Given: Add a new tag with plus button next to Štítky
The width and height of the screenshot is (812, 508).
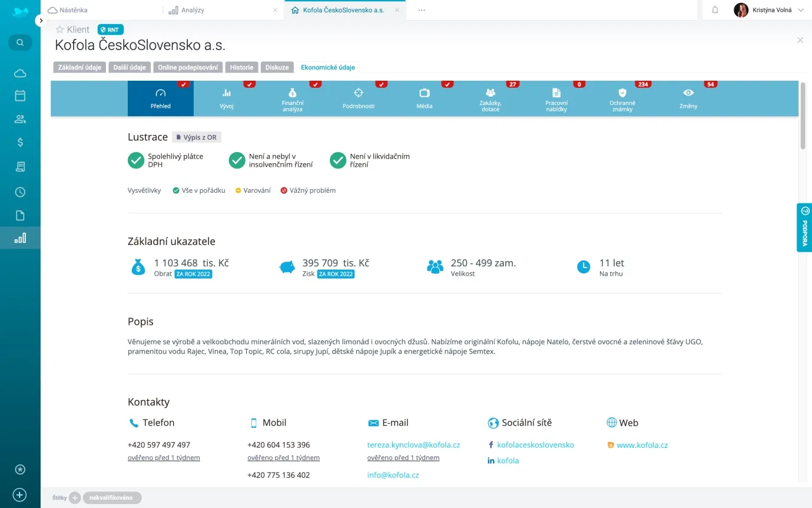Looking at the screenshot, I should (75, 498).
